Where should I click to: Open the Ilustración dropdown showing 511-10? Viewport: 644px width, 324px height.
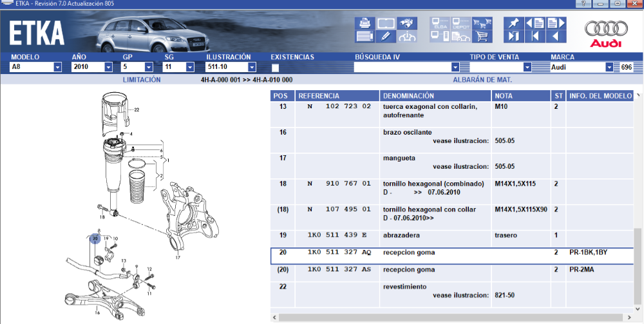pyautogui.click(x=252, y=67)
